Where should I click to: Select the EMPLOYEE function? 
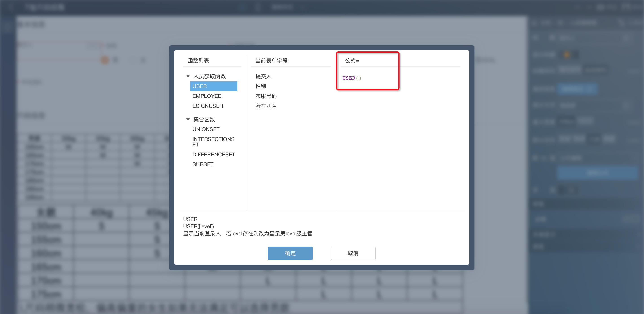pyautogui.click(x=206, y=96)
